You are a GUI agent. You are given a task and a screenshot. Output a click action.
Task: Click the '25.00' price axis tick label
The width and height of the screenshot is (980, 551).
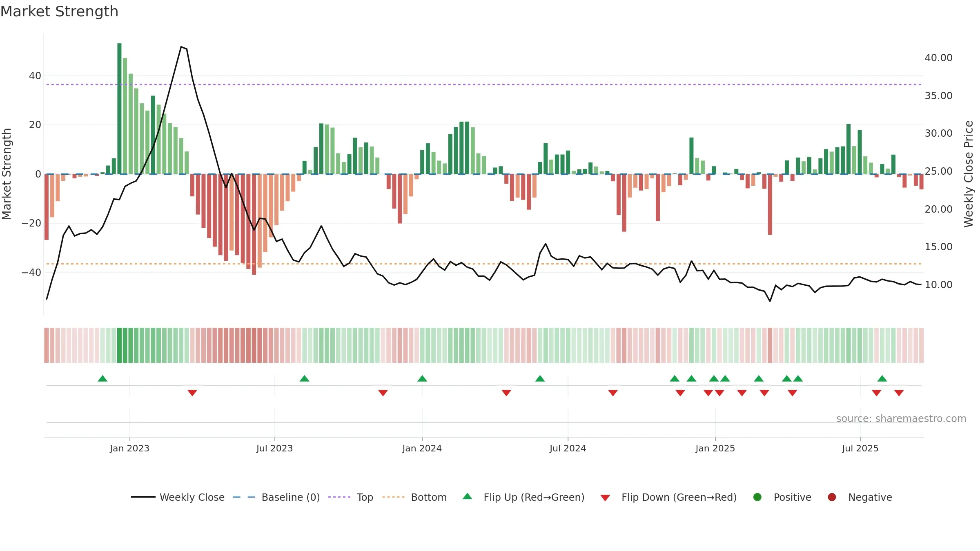(x=938, y=171)
